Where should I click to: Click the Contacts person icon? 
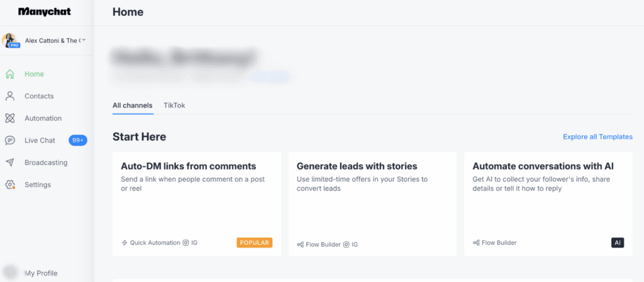point(10,96)
